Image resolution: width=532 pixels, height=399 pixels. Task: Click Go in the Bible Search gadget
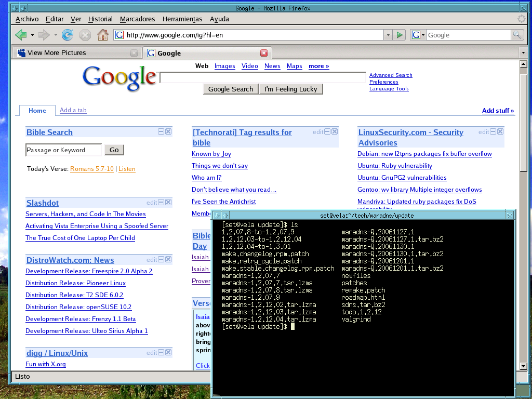(x=114, y=150)
